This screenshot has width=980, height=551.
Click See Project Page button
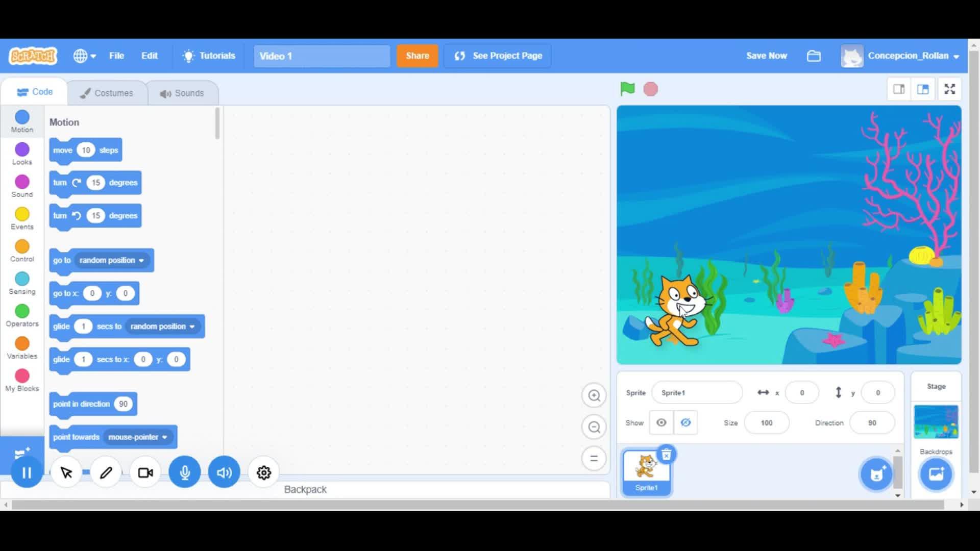[x=498, y=56]
